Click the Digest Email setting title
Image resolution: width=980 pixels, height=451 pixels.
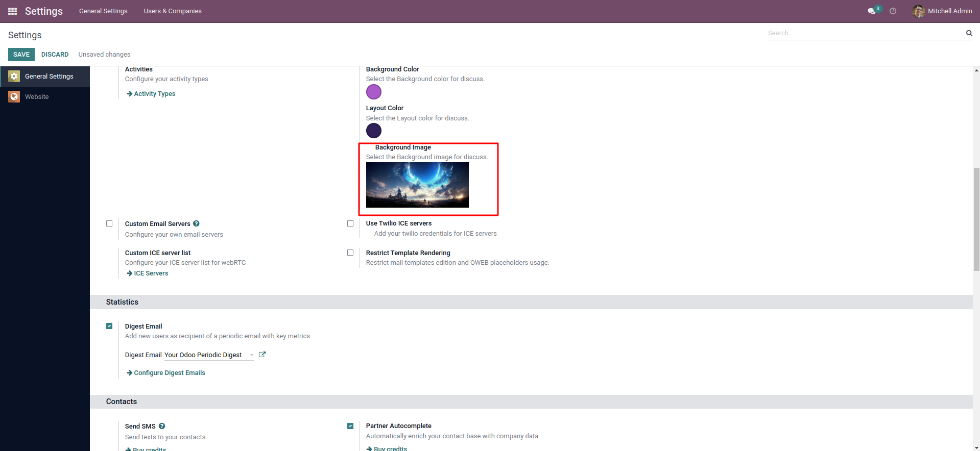tap(144, 327)
